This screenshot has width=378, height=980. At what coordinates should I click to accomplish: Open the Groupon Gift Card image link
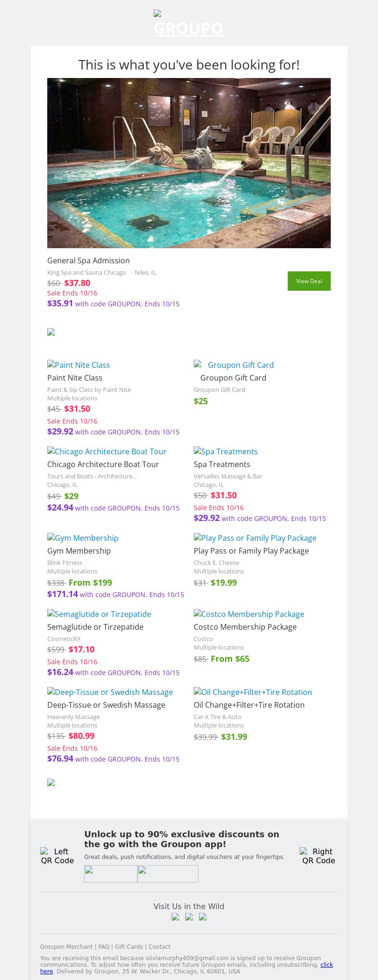[x=234, y=365]
